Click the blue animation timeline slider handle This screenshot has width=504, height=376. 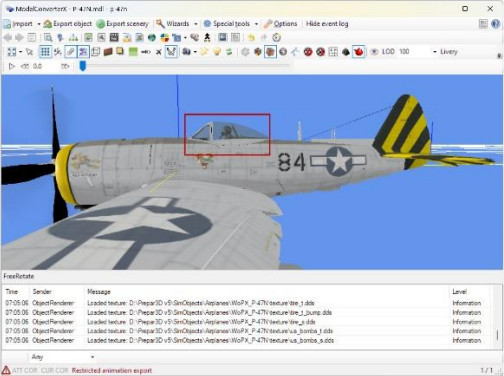pos(82,66)
